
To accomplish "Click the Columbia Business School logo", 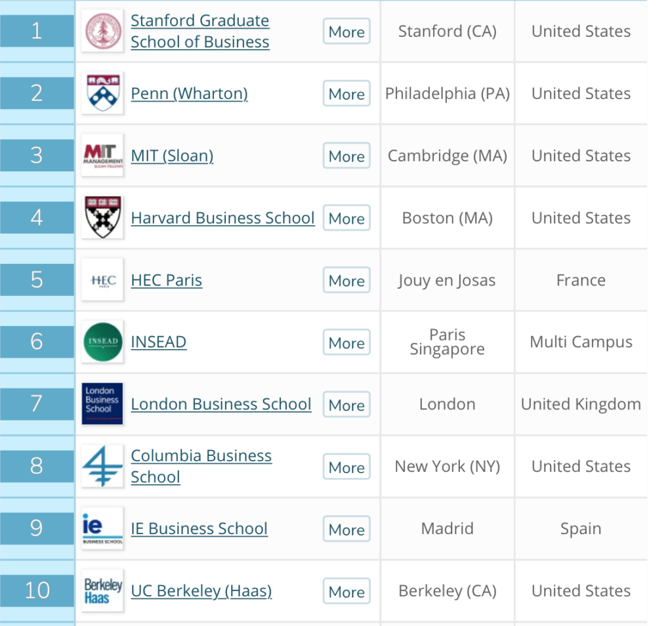I will coord(102,466).
